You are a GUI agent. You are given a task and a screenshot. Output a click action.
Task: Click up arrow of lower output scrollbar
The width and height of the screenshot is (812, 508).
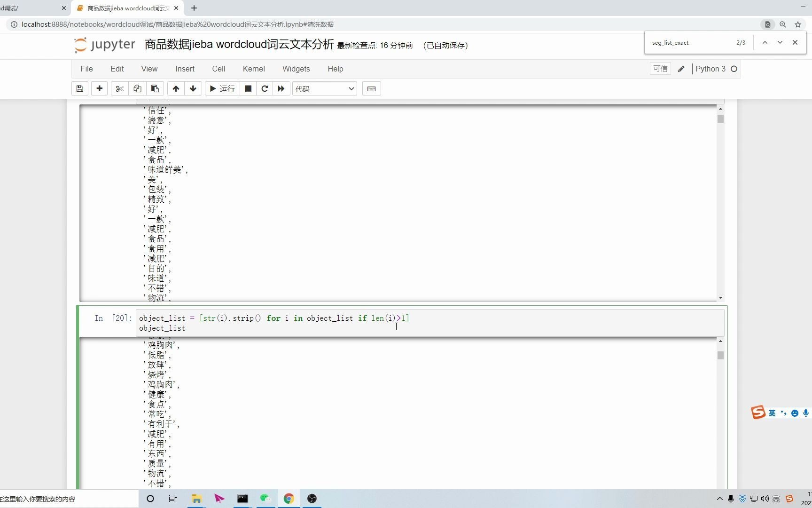720,341
